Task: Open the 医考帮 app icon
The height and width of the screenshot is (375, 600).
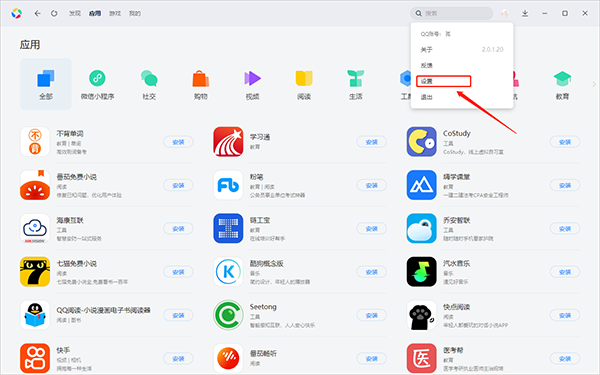Action: click(421, 359)
